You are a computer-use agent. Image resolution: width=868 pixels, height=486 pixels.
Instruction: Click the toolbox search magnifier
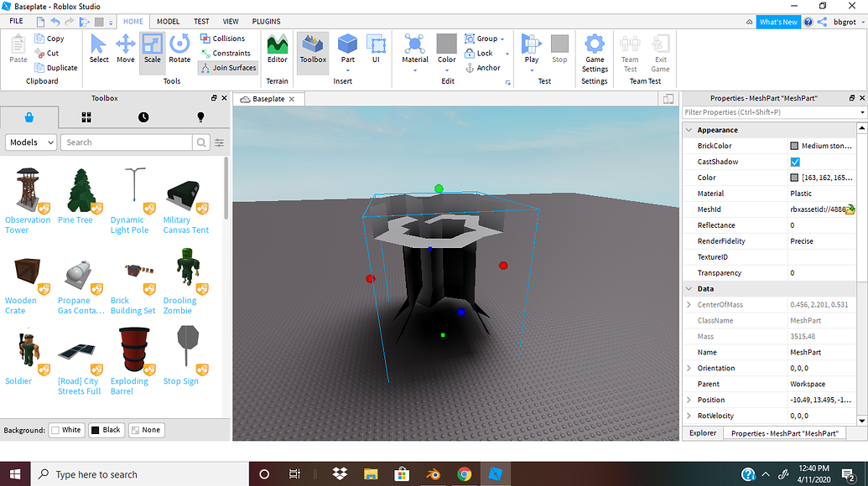coord(201,142)
